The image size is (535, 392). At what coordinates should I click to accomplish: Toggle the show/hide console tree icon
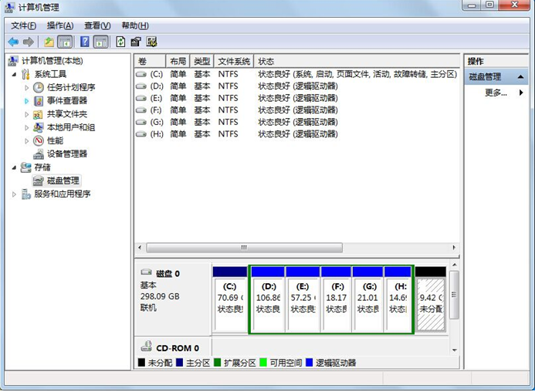click(x=65, y=42)
